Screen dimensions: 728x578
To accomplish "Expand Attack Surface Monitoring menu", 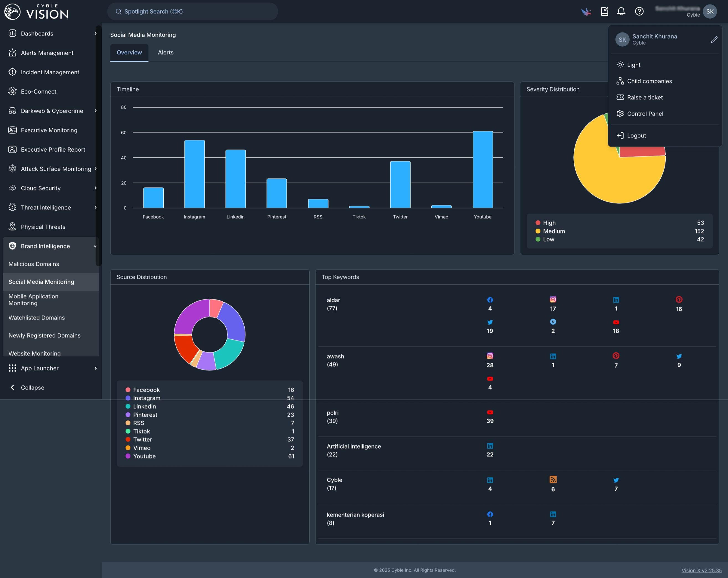I will tap(51, 169).
